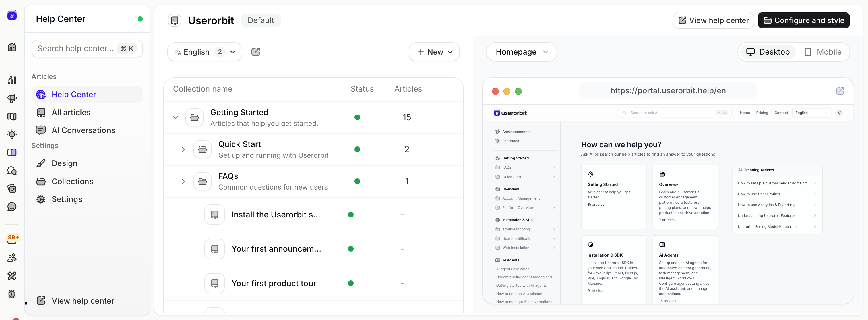This screenshot has width=868, height=320.
Task: Open inbox with 99+ badge
Action: 13,238
